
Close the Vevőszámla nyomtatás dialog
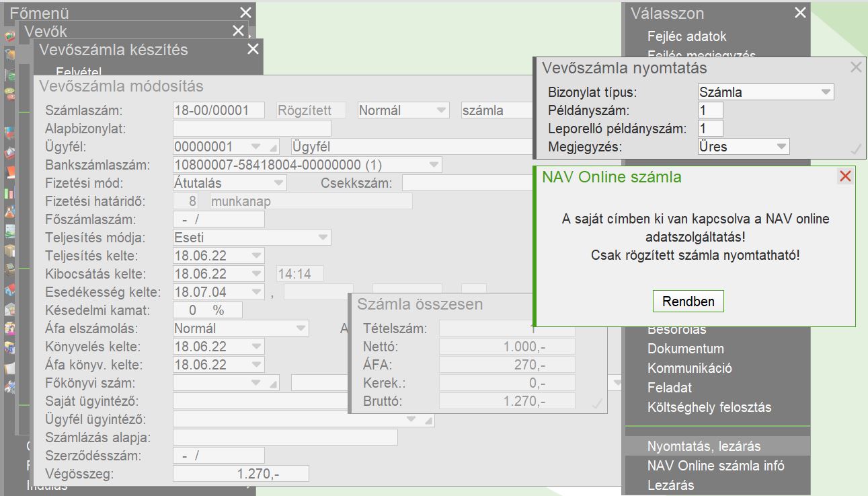click(x=856, y=67)
